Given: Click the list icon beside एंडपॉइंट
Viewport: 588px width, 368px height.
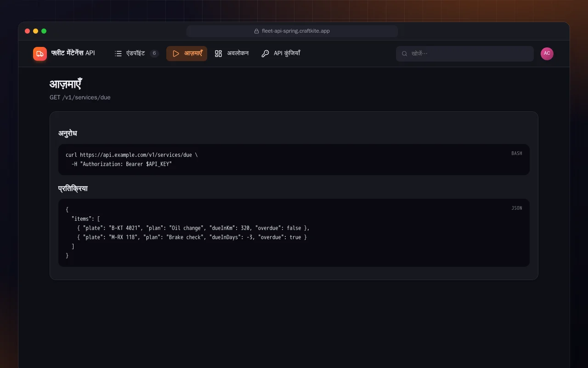Looking at the screenshot, I should tap(118, 53).
